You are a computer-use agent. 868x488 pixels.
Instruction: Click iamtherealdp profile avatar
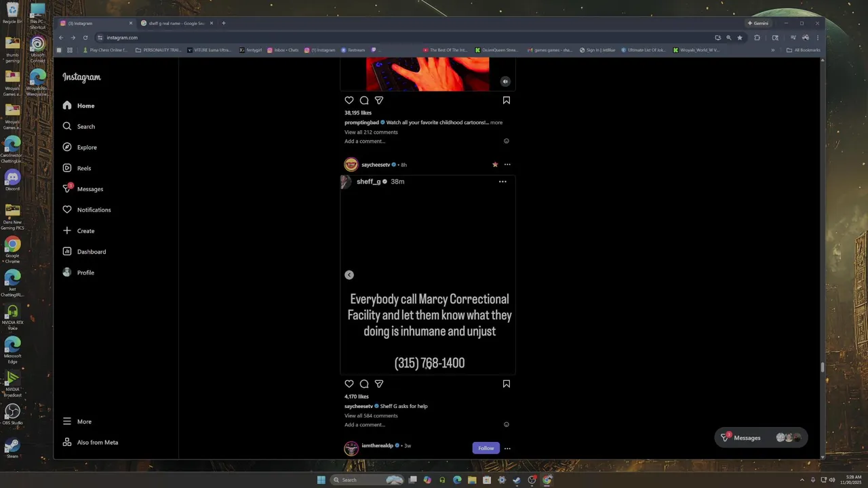[351, 448]
